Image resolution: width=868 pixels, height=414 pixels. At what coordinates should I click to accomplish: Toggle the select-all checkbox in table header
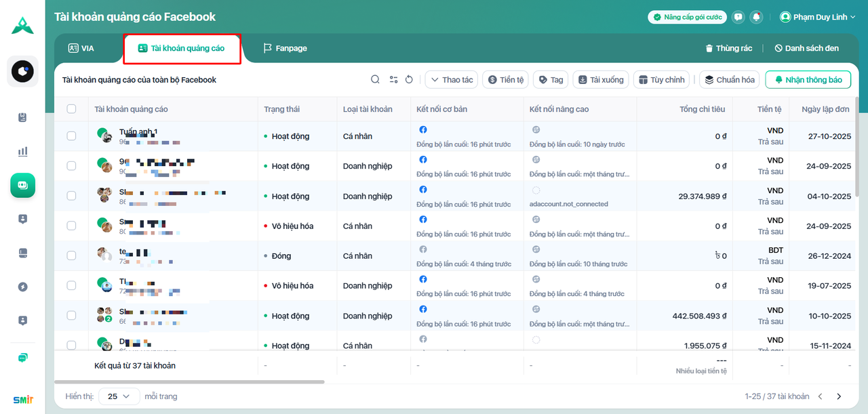point(71,109)
